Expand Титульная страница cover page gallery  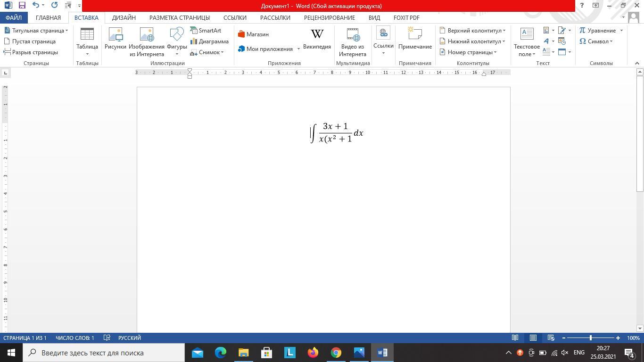coord(36,30)
